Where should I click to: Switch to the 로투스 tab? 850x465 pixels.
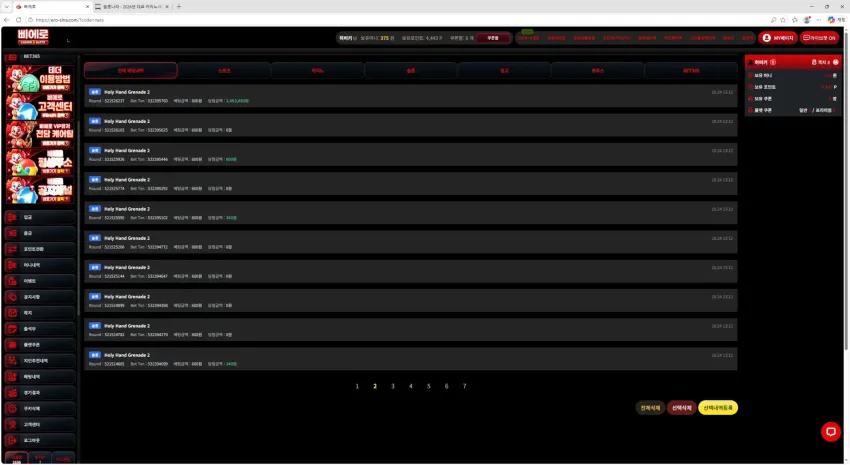(597, 70)
